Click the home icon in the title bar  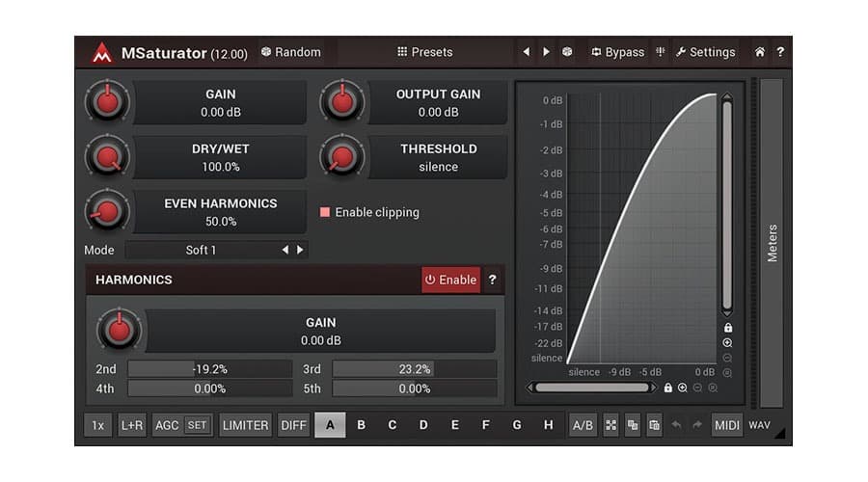(760, 52)
